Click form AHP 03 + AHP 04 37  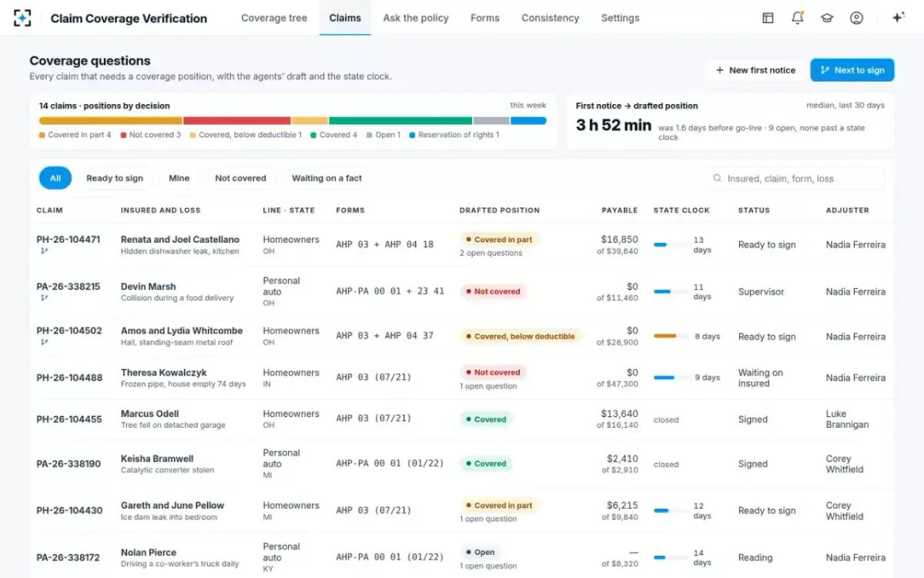pyautogui.click(x=385, y=336)
